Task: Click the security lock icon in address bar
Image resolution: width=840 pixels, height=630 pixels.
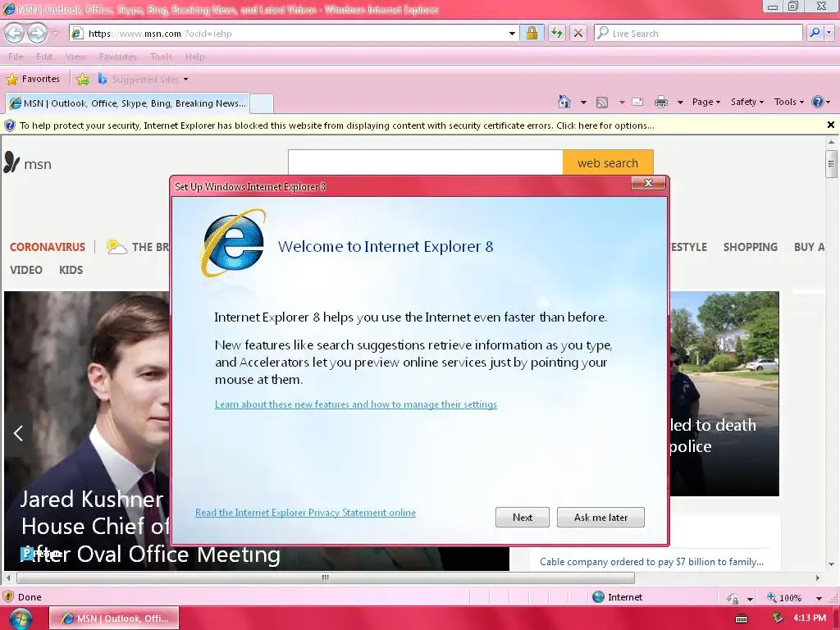Action: [x=532, y=33]
